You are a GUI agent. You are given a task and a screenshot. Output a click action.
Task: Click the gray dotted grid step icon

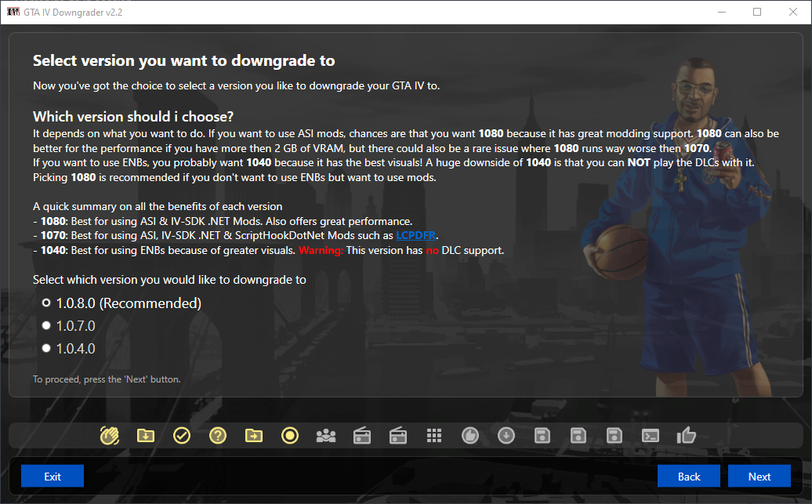(x=434, y=436)
